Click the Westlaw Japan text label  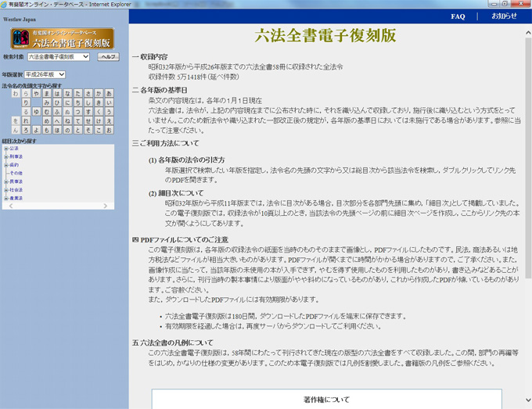click(x=20, y=20)
